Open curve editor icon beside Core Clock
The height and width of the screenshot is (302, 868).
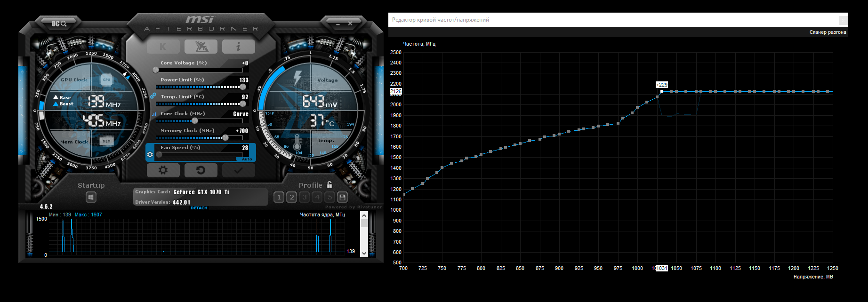point(153,114)
